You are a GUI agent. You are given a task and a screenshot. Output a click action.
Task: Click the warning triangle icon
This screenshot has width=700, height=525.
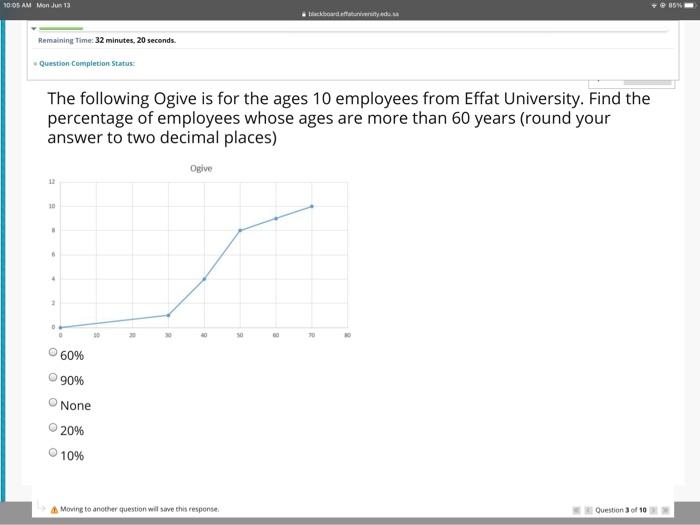point(54,509)
